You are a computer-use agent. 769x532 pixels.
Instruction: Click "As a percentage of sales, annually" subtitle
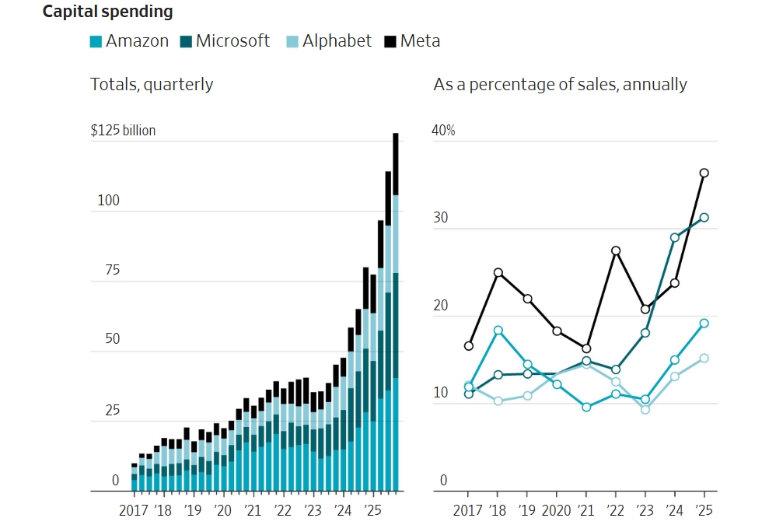[560, 84]
